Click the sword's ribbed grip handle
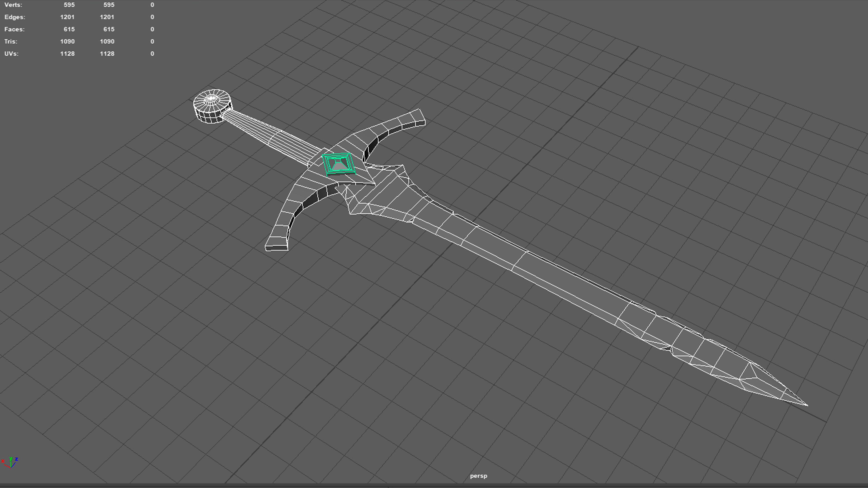Screen dimensions: 868x488 click(270, 135)
